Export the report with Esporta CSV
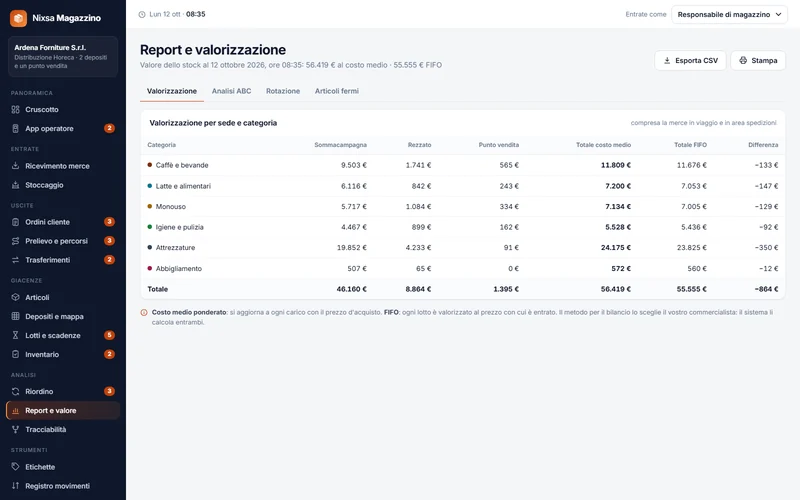800x500 pixels. click(x=690, y=60)
